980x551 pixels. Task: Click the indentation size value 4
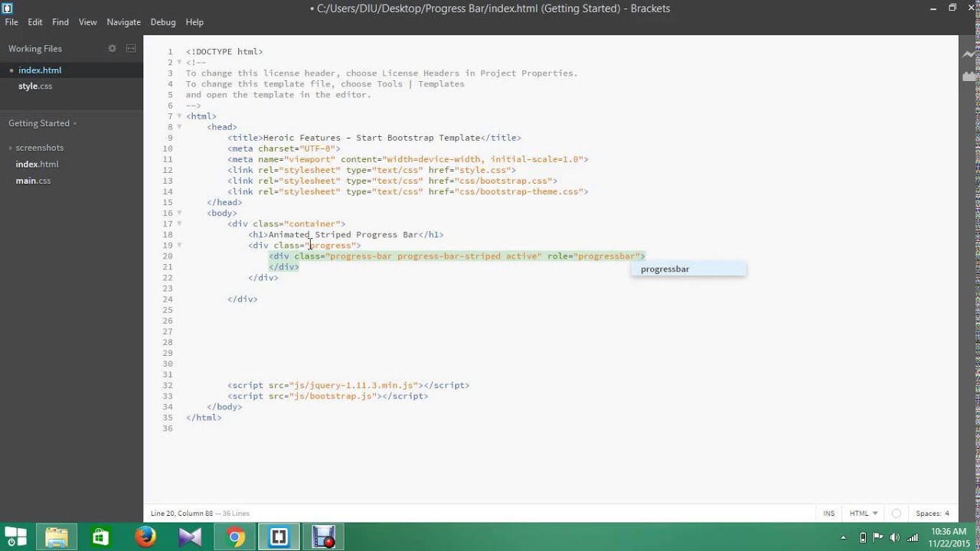(946, 514)
